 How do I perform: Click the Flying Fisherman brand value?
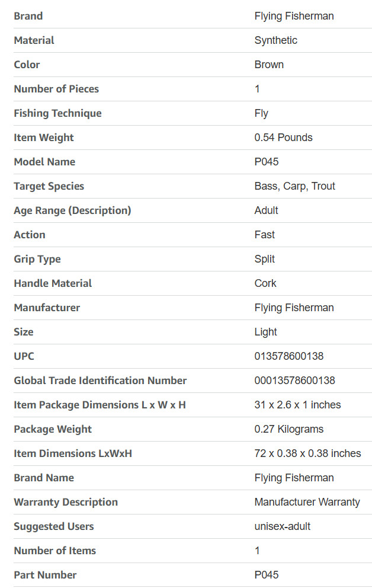point(294,16)
